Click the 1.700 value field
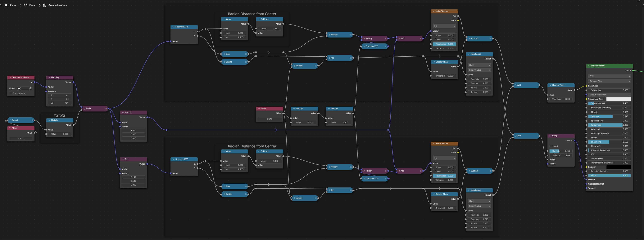The width and height of the screenshot is (644, 240). 21,139
